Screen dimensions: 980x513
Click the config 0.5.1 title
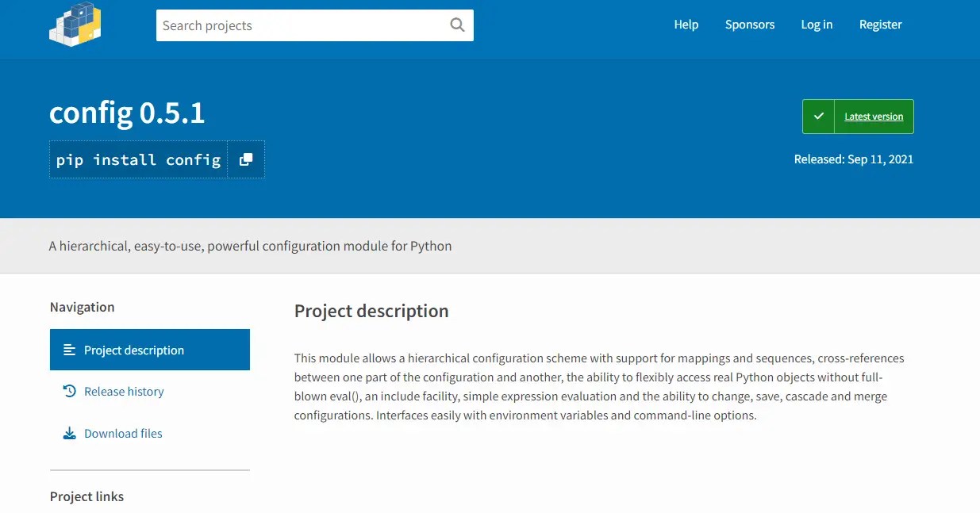pos(127,113)
